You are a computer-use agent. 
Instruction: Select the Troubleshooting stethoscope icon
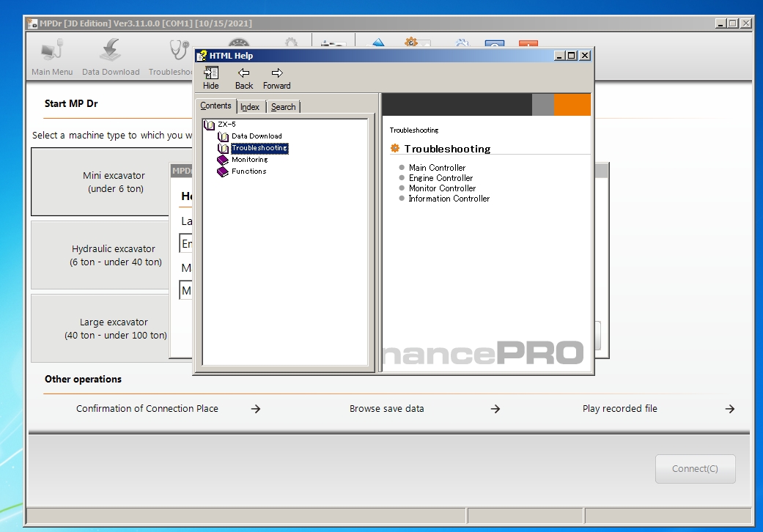[179, 50]
